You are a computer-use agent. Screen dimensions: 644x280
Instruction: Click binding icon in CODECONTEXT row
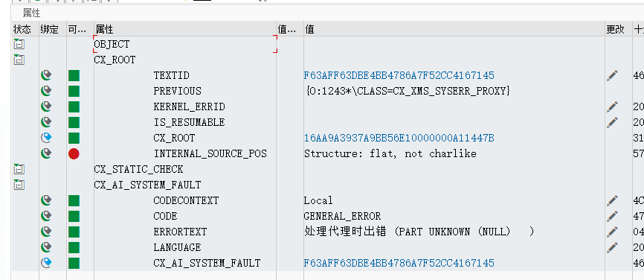coord(46,200)
